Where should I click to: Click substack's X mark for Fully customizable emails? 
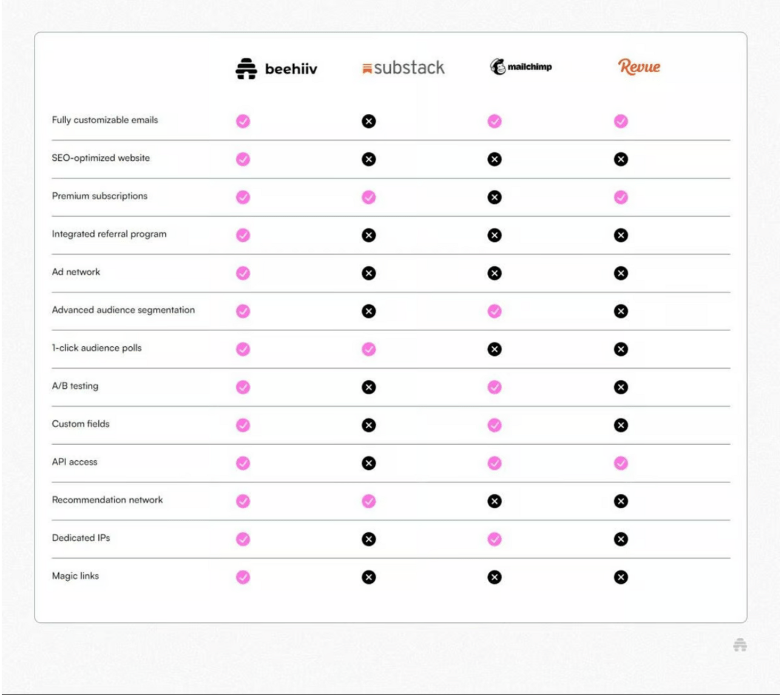[369, 121]
